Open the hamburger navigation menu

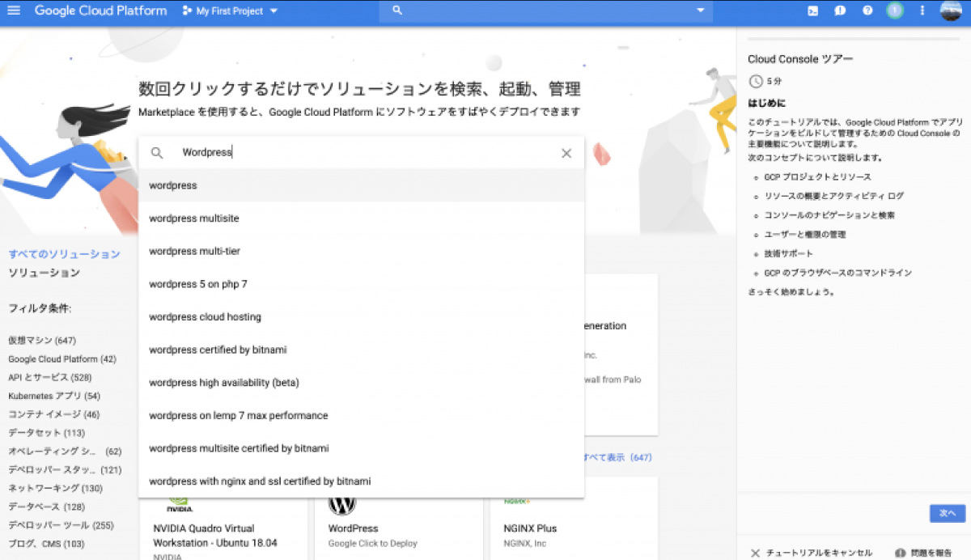tap(14, 11)
